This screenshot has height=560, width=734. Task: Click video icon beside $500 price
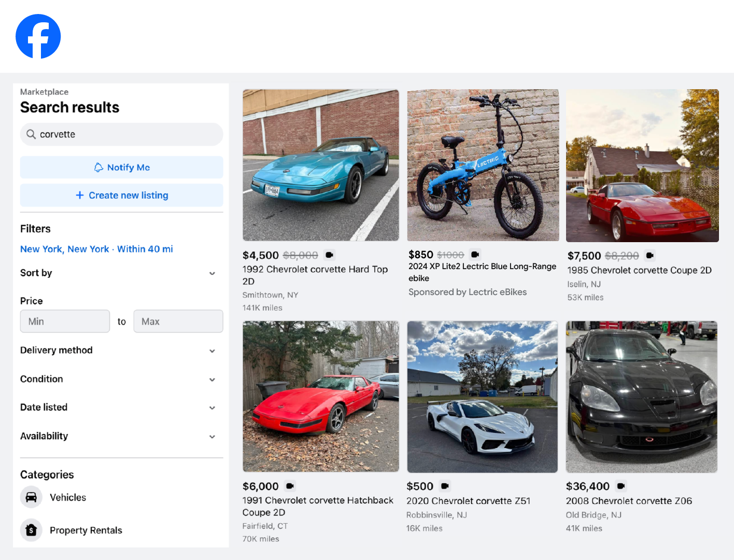pos(445,486)
